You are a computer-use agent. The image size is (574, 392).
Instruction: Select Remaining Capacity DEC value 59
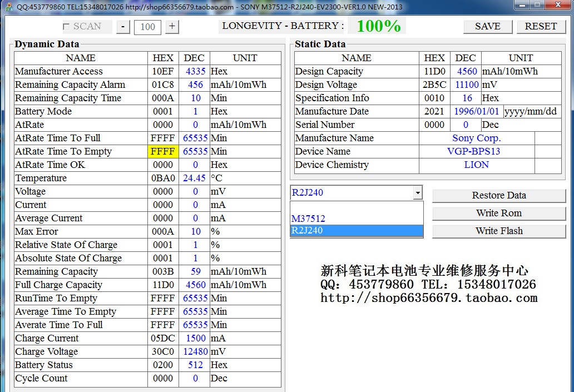pyautogui.click(x=194, y=271)
